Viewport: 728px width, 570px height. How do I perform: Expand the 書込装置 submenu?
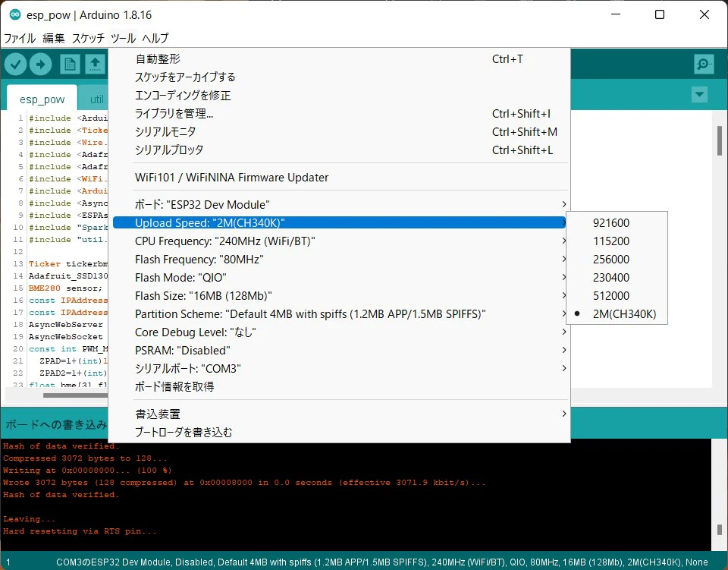pos(340,414)
